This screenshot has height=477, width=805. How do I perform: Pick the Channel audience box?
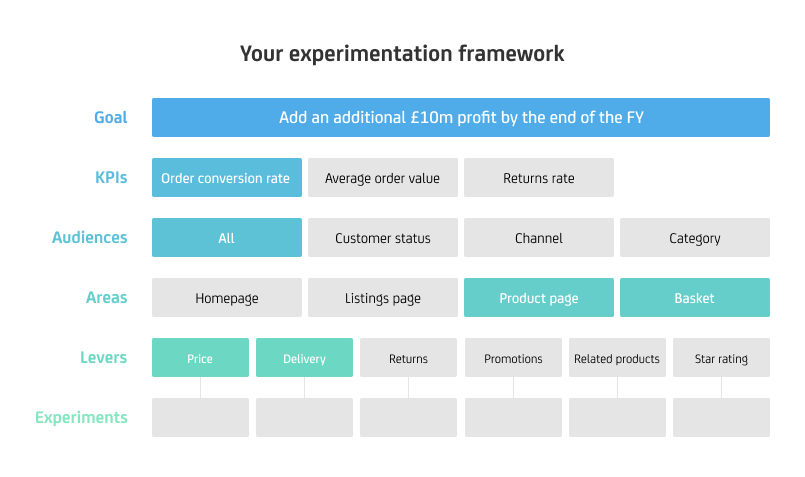click(538, 238)
